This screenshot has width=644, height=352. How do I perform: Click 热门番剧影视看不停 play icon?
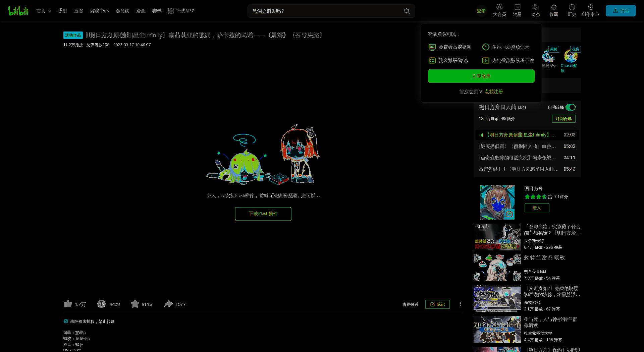coord(486,60)
